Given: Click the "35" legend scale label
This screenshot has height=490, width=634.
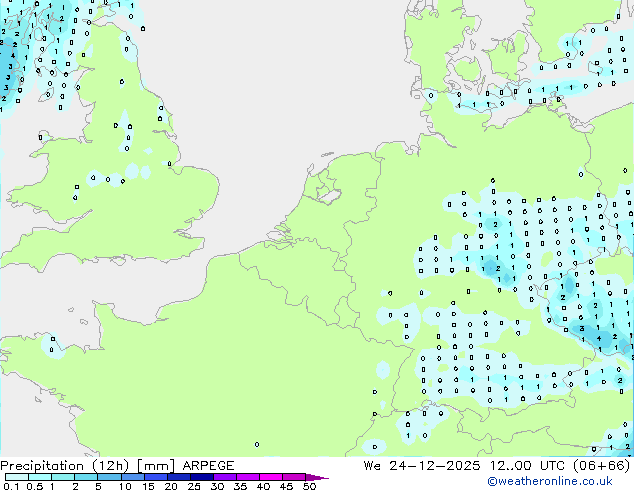Looking at the screenshot, I should [240, 486].
